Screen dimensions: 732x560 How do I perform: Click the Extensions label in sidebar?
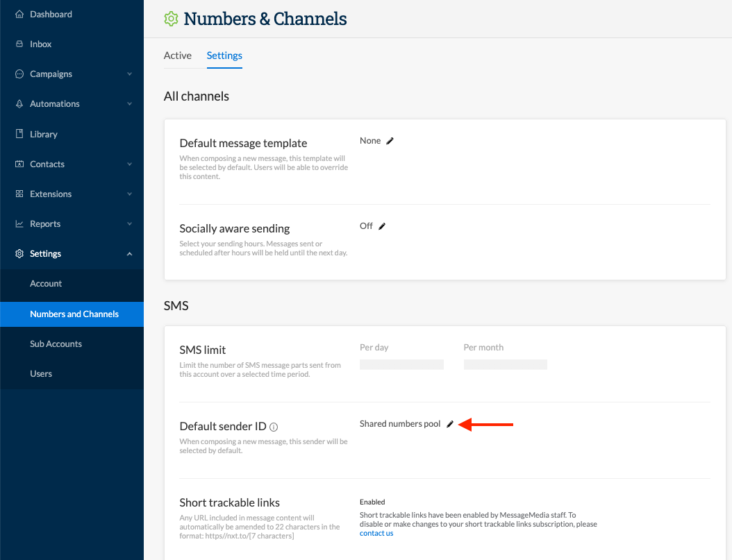[x=51, y=194]
